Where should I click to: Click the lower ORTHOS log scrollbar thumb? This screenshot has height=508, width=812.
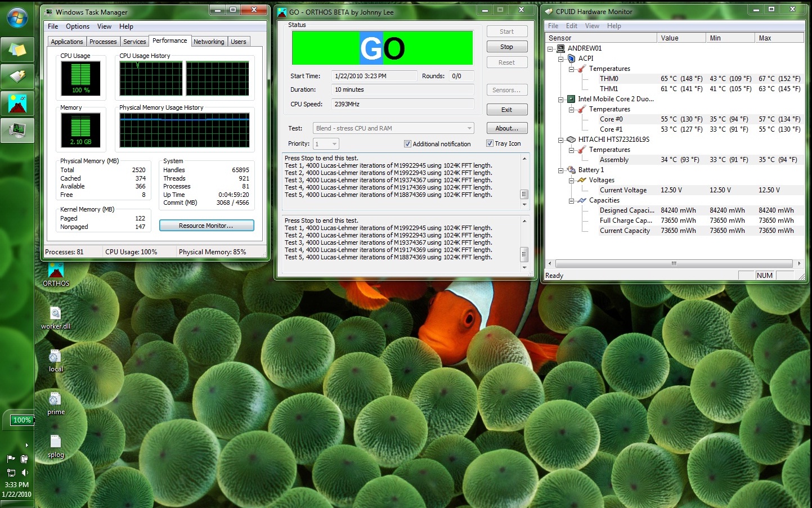point(524,254)
